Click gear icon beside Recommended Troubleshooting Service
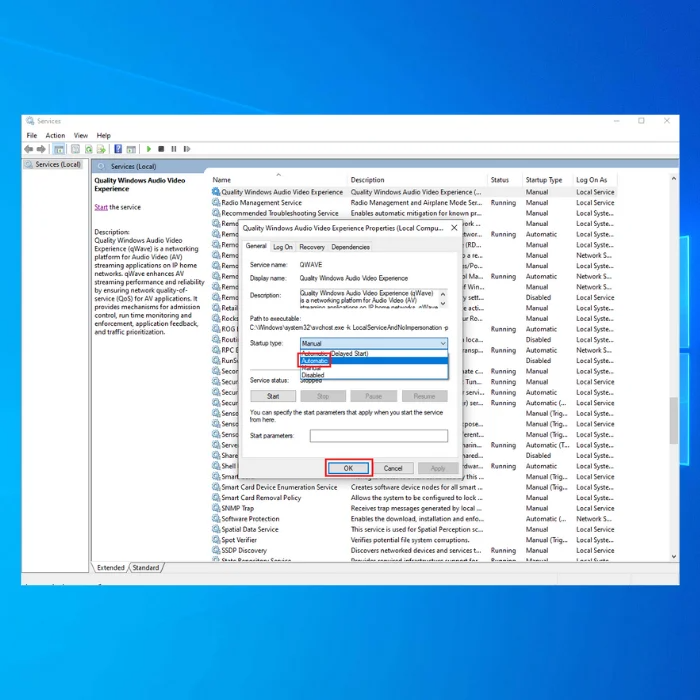The image size is (700, 700). pos(216,213)
